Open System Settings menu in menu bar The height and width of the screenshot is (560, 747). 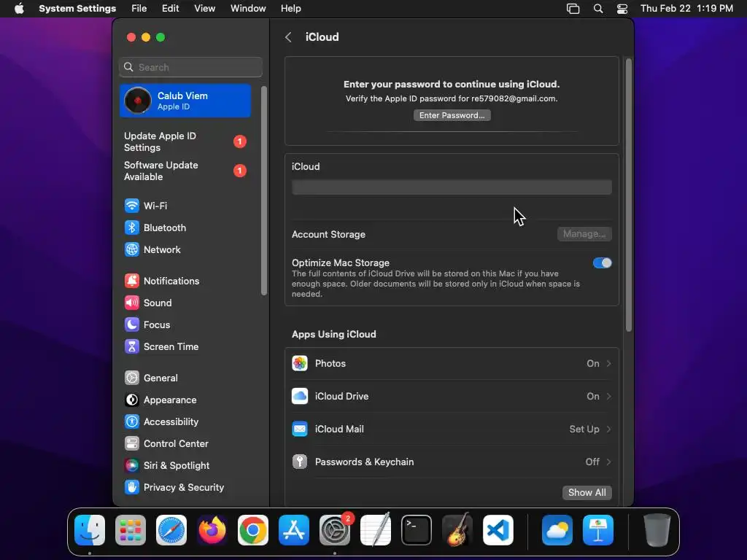pyautogui.click(x=77, y=9)
